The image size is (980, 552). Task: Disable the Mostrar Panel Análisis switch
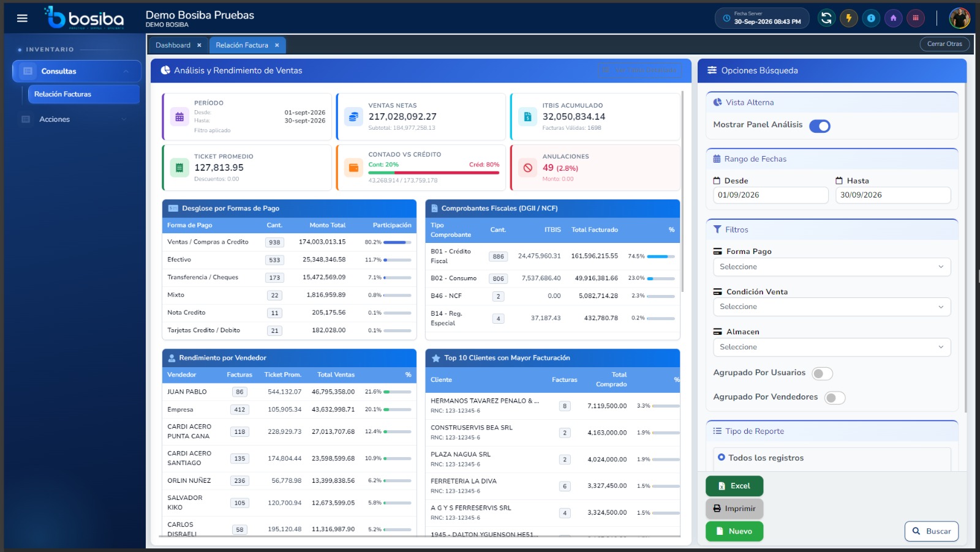click(x=820, y=126)
